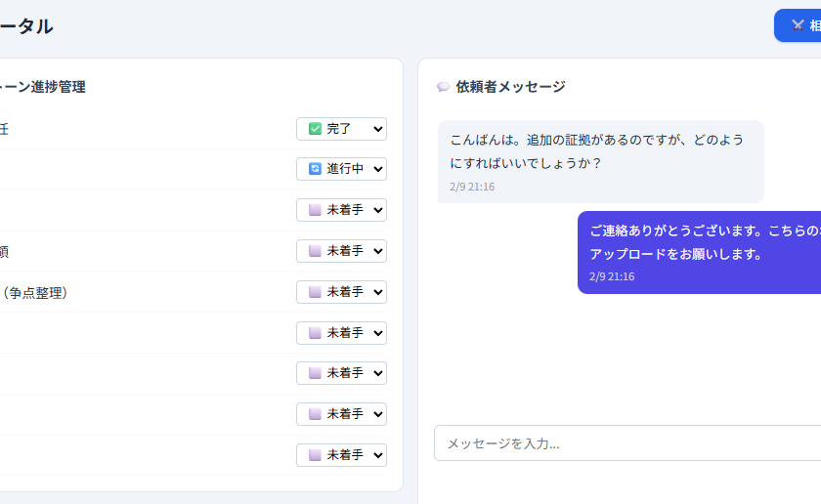Image resolution: width=821 pixels, height=504 pixels.
Task: Click the 2/9 21:16 timestamp in gray bubble
Action: click(472, 187)
